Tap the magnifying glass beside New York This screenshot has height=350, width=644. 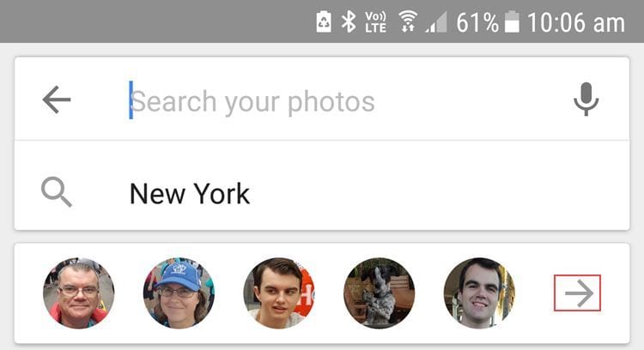click(x=57, y=192)
